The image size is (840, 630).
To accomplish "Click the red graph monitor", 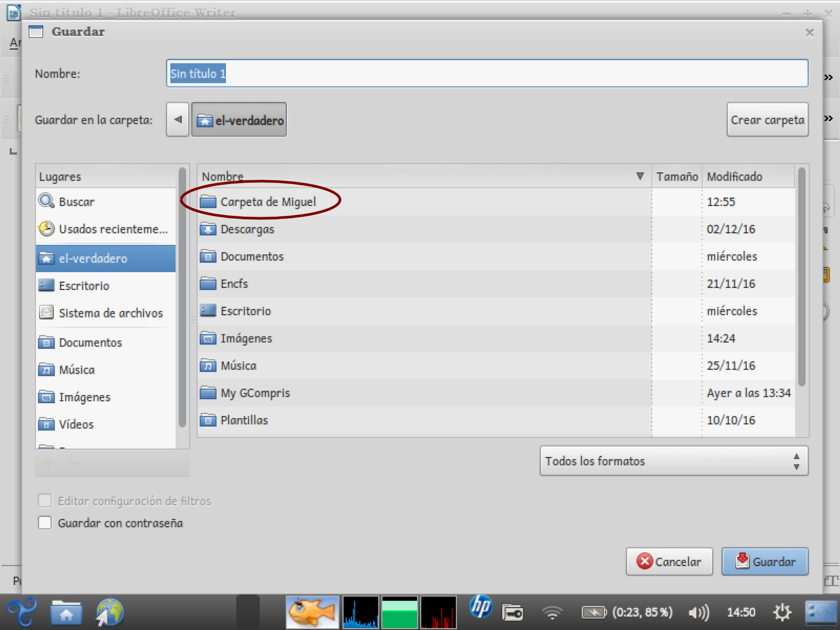I will [438, 612].
